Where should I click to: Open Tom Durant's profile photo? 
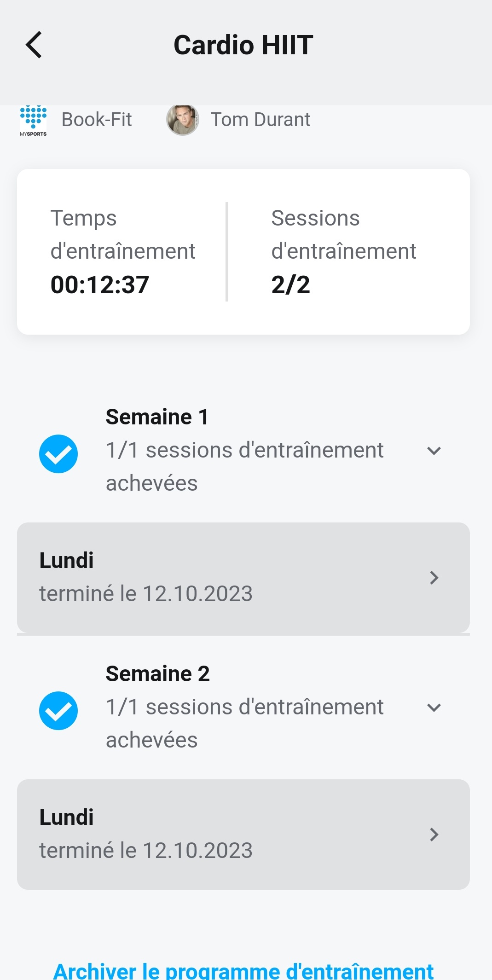click(183, 120)
